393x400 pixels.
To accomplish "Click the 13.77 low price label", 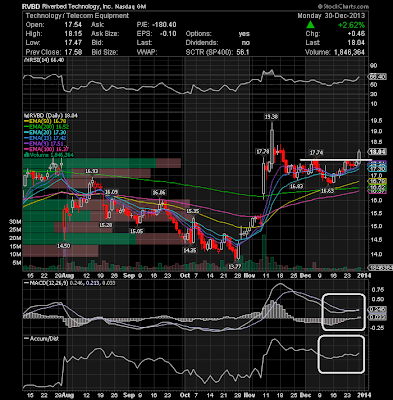I will (x=234, y=266).
